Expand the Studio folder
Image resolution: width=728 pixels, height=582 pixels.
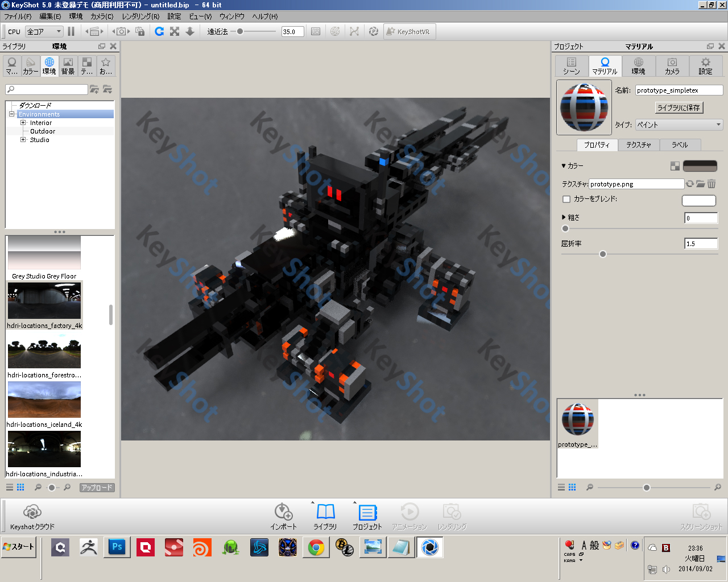pos(23,140)
